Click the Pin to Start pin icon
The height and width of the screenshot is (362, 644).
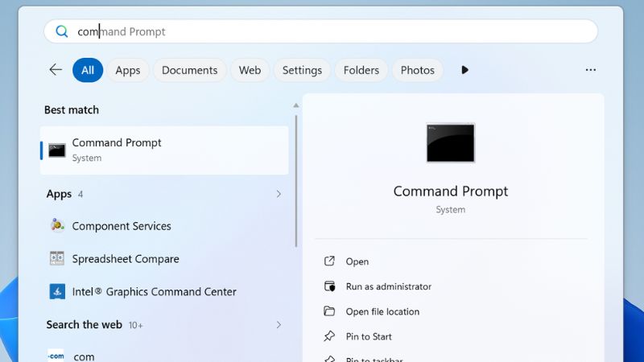coord(329,336)
